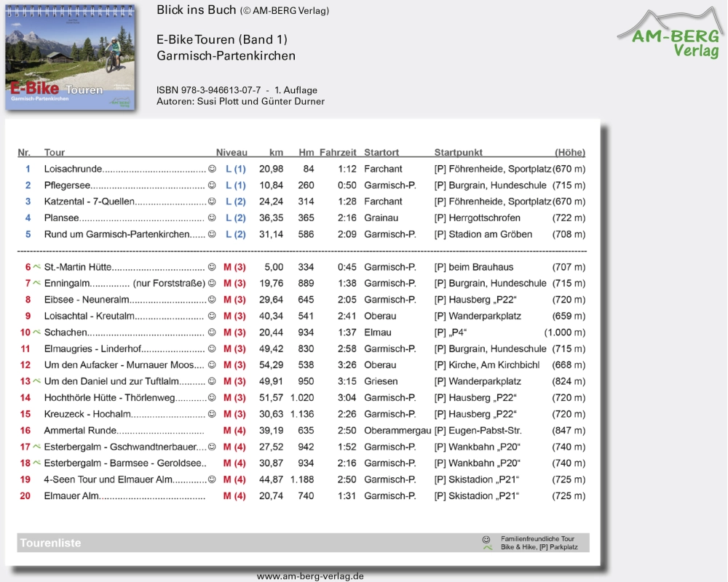Click the family-friendly smiley in the Plansee row
728x582 pixels.
[x=212, y=218]
